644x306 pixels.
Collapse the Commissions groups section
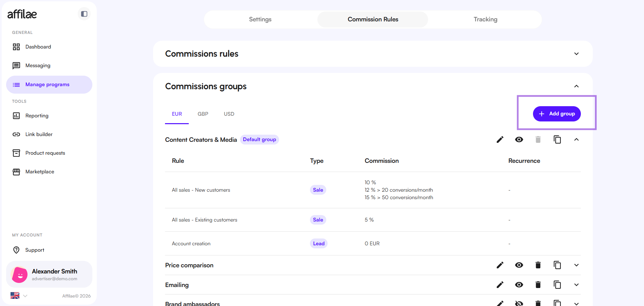coord(576,86)
